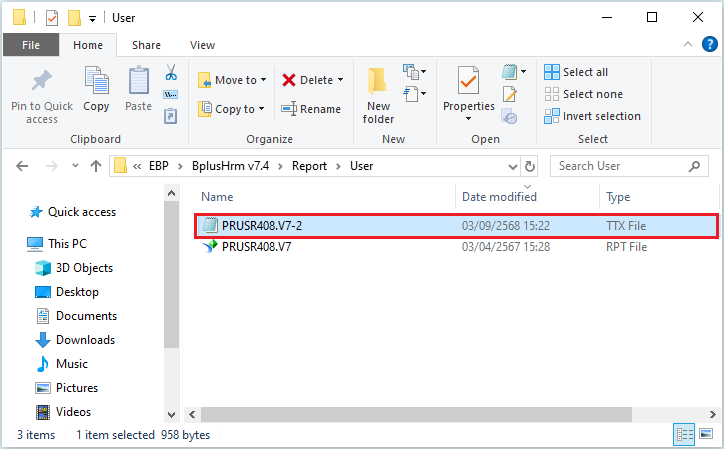Expand the Delete dropdown arrow
724x449 pixels.
point(340,80)
